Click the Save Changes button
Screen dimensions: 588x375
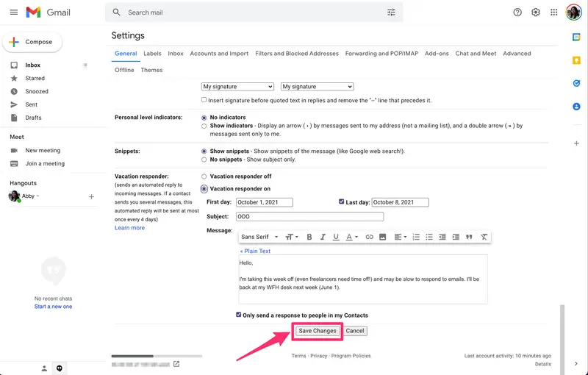click(x=318, y=331)
